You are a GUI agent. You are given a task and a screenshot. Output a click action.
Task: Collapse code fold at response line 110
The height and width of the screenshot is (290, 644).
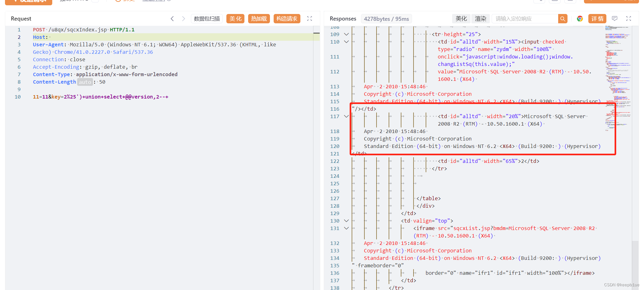coord(346,42)
